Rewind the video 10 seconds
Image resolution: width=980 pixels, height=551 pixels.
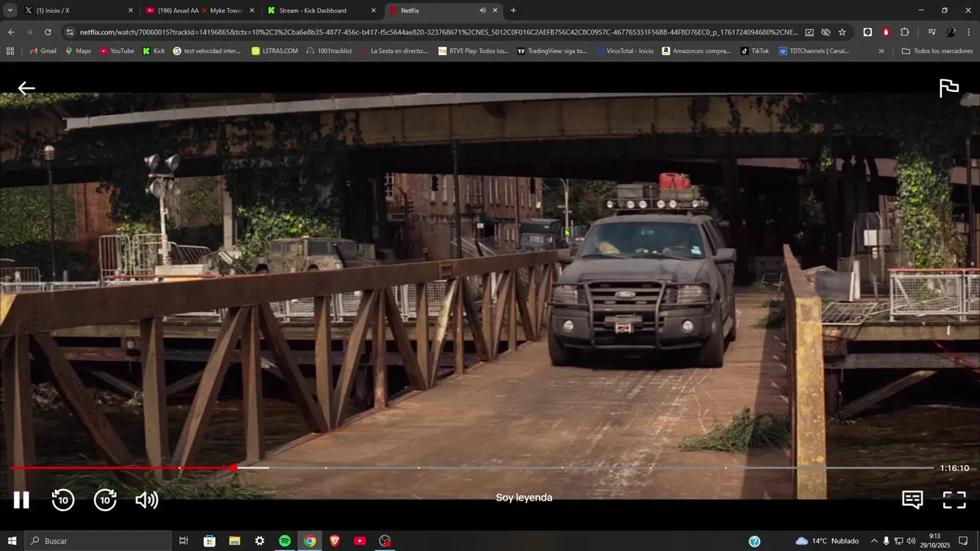point(63,500)
